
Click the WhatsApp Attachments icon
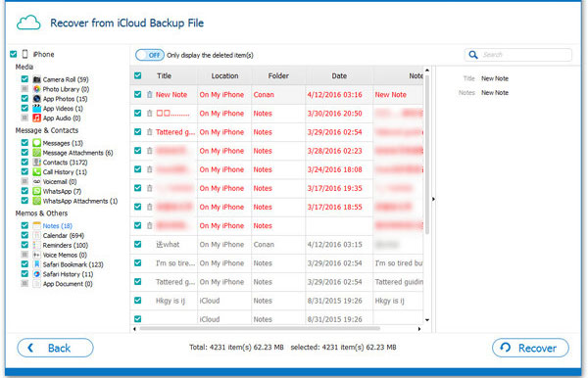[36, 201]
